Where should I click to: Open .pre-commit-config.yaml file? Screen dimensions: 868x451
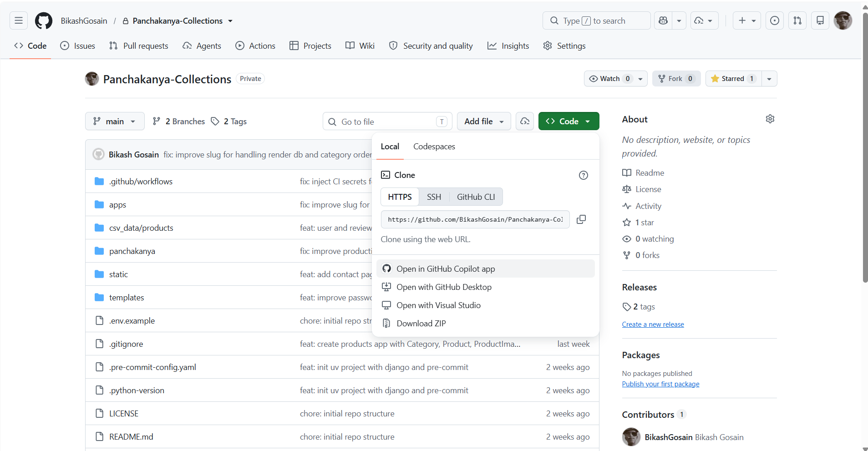point(152,367)
